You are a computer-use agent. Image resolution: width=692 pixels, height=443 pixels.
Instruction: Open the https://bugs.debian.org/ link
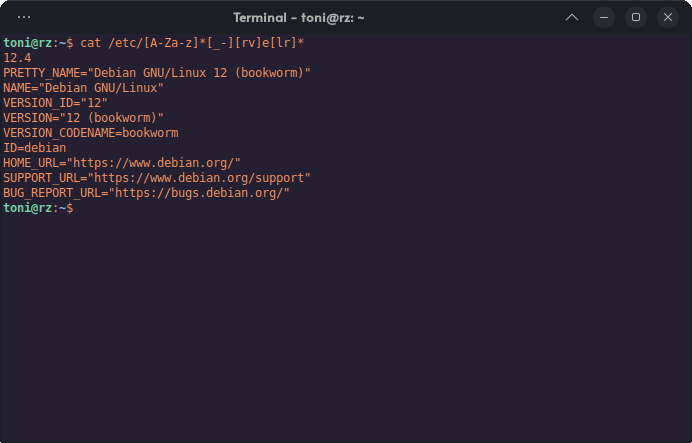199,193
